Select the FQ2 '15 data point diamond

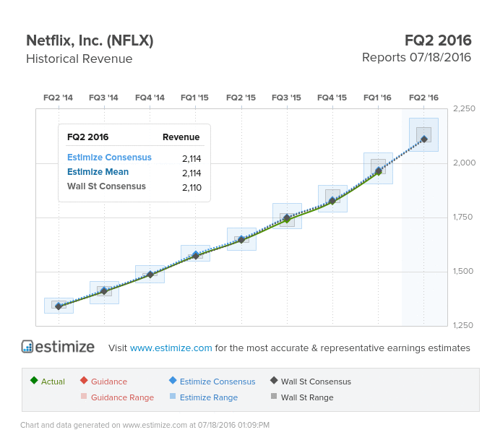[241, 240]
